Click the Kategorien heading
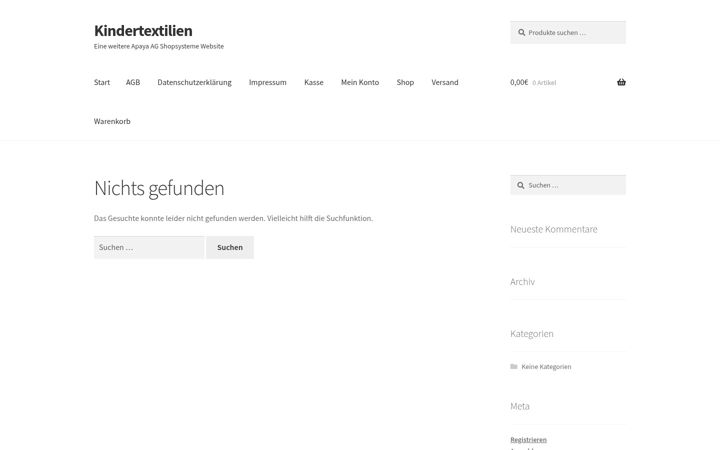720x450 pixels. tap(532, 334)
